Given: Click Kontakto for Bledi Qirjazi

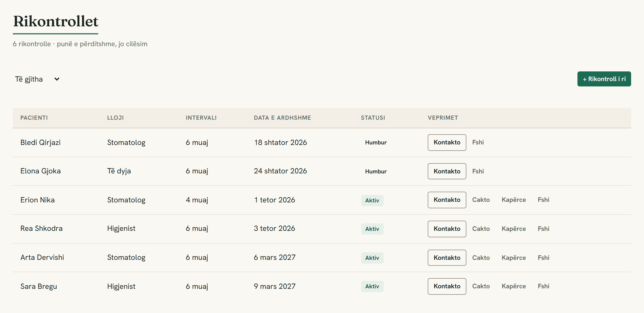Looking at the screenshot, I should point(447,143).
